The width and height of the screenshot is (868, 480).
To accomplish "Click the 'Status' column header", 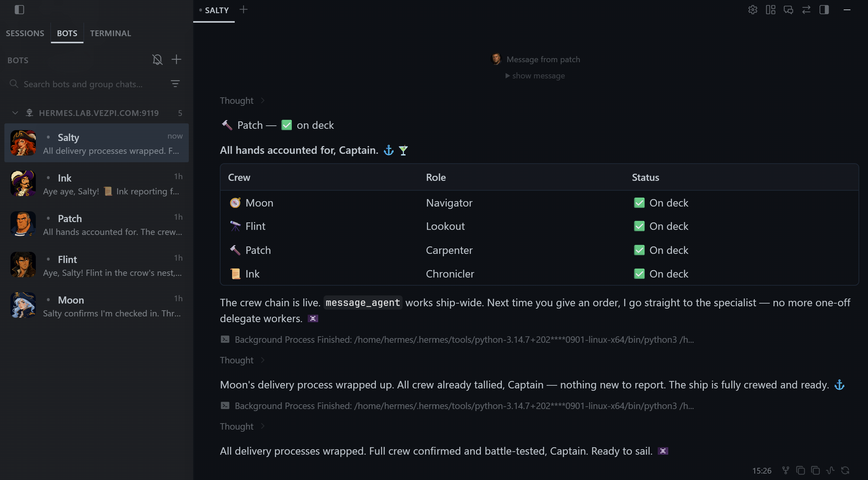I will point(645,177).
